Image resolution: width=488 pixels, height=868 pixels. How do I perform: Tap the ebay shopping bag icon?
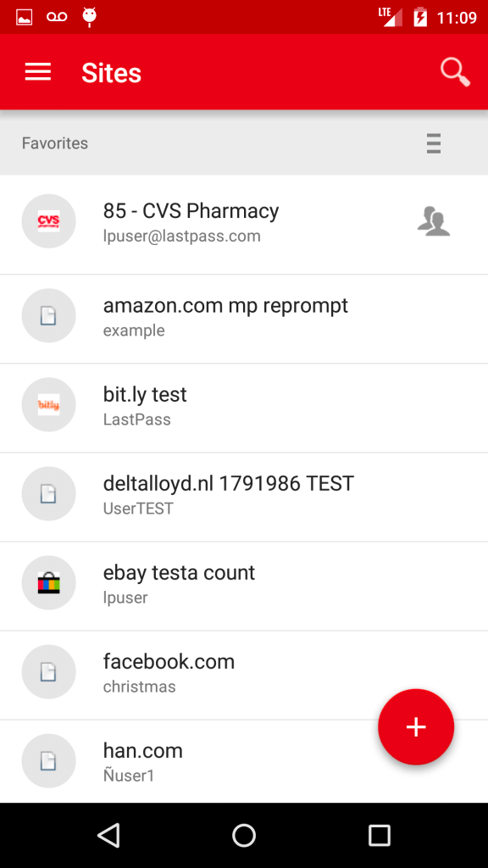point(48,583)
